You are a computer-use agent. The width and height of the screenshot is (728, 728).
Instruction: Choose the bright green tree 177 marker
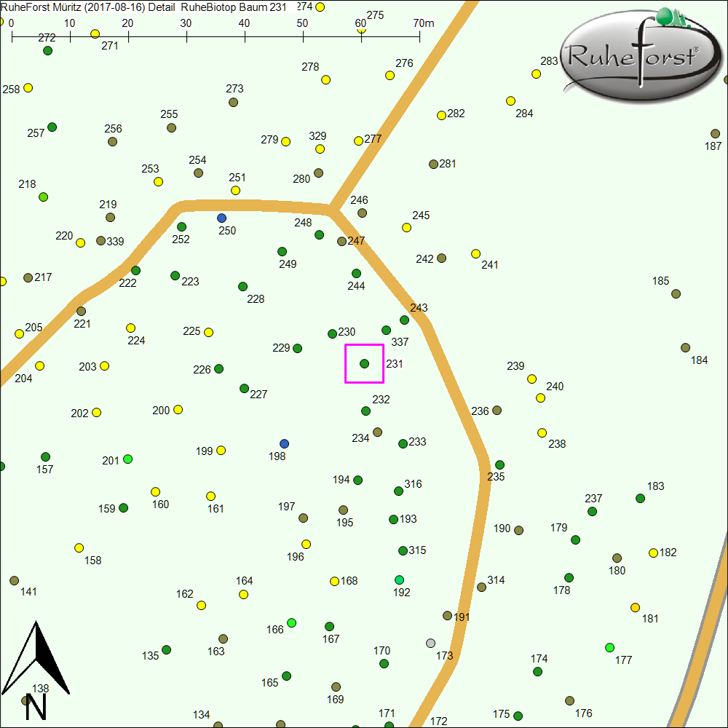click(609, 647)
